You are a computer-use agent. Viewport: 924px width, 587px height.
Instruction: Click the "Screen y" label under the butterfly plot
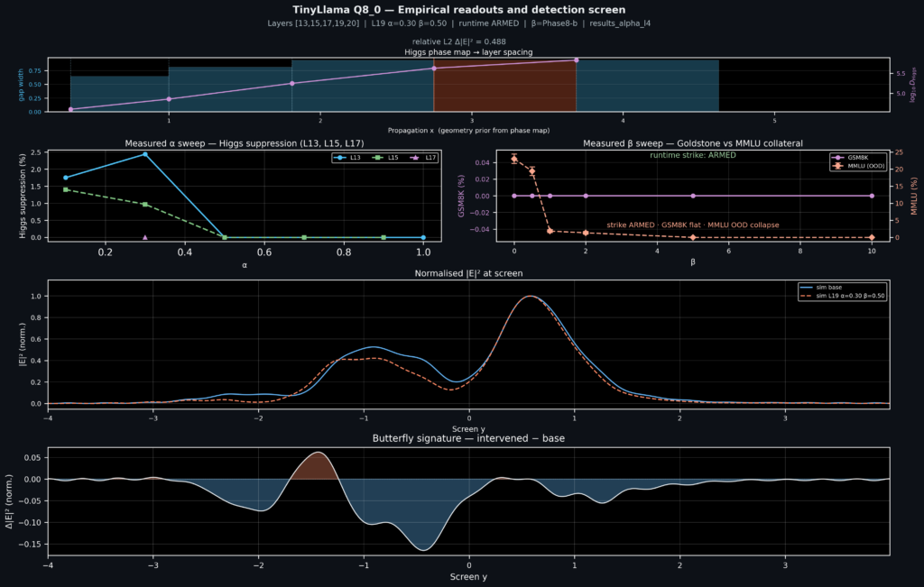coord(468,577)
